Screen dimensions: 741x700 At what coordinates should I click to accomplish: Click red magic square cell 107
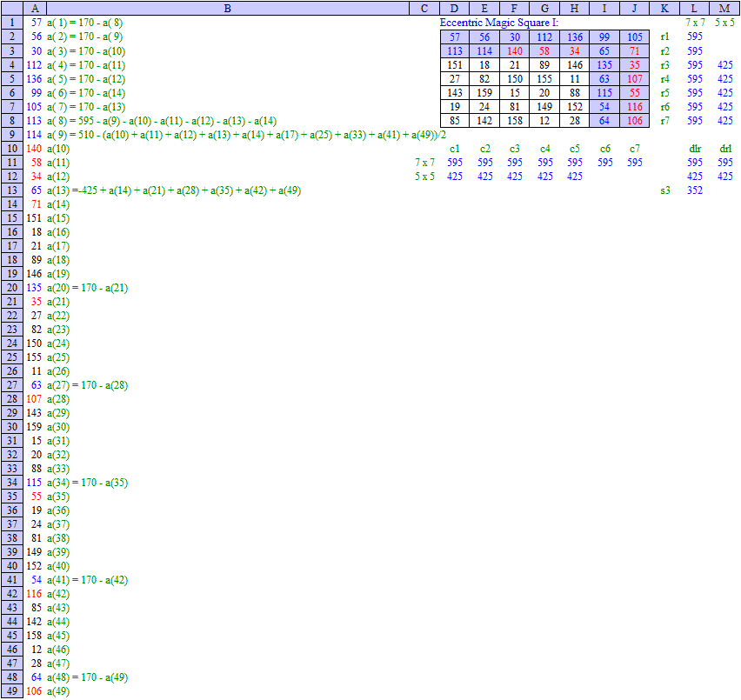coord(635,79)
